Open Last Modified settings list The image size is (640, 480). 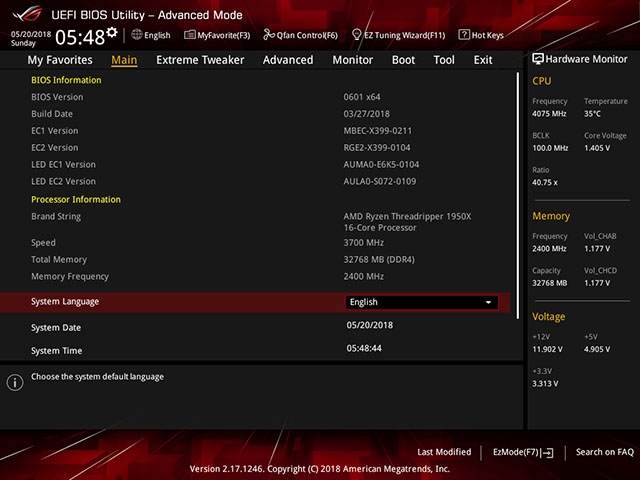tap(444, 452)
